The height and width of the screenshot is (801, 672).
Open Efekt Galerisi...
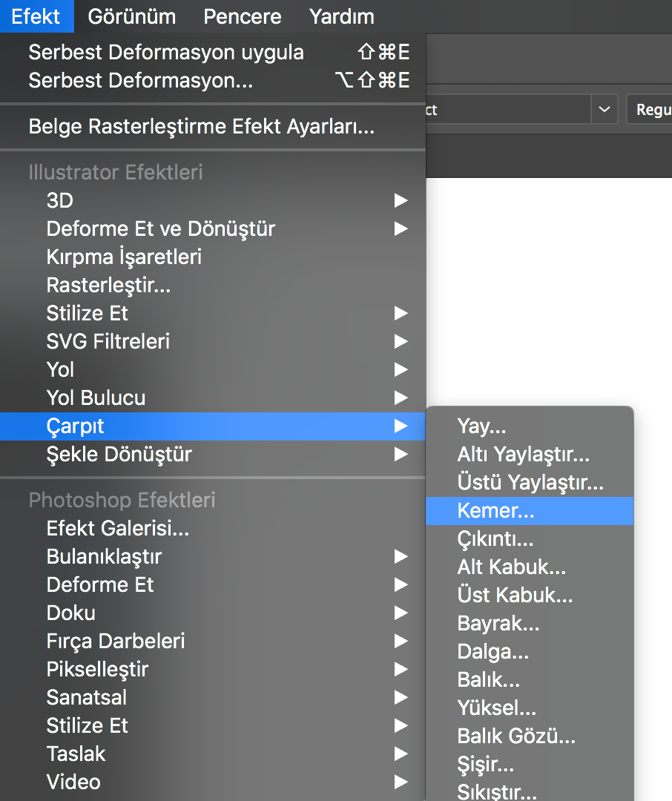tap(213, 528)
